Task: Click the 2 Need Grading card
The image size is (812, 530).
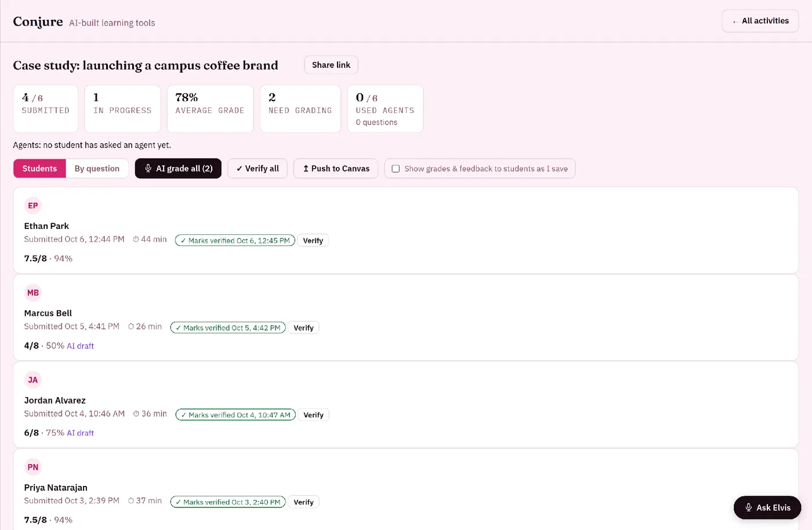Action: coord(300,109)
